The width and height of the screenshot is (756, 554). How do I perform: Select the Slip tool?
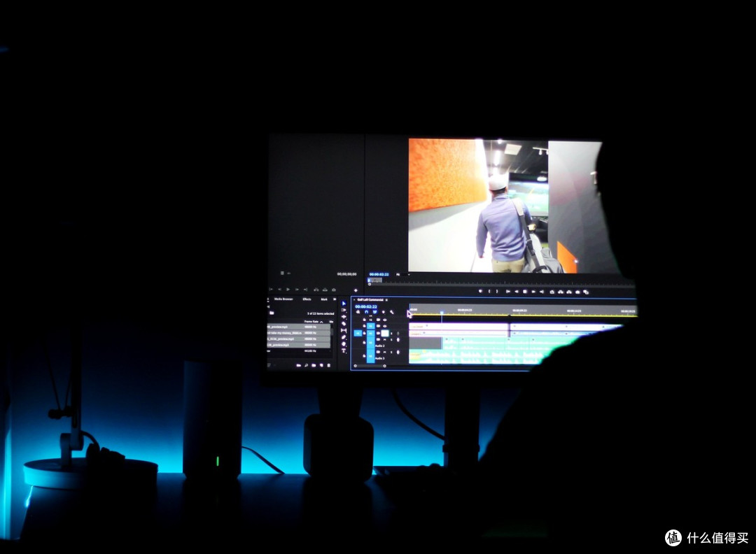click(344, 330)
